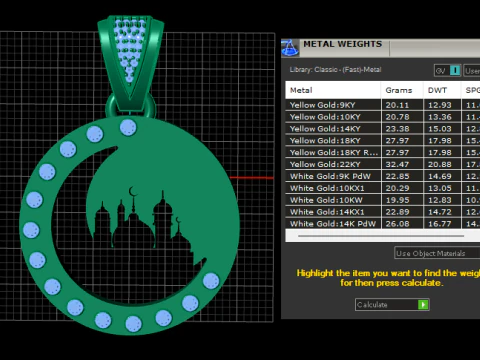Select row Yellow Gold:14KY
Image resolution: width=480 pixels, height=360 pixels.
click(x=383, y=129)
